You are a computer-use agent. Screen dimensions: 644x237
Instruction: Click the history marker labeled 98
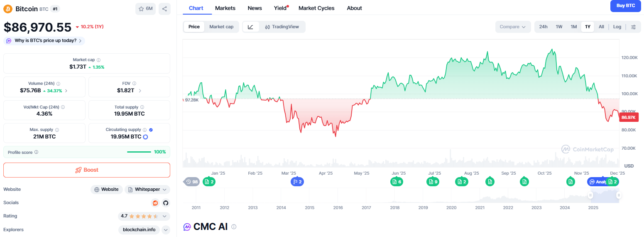pyautogui.click(x=191, y=182)
